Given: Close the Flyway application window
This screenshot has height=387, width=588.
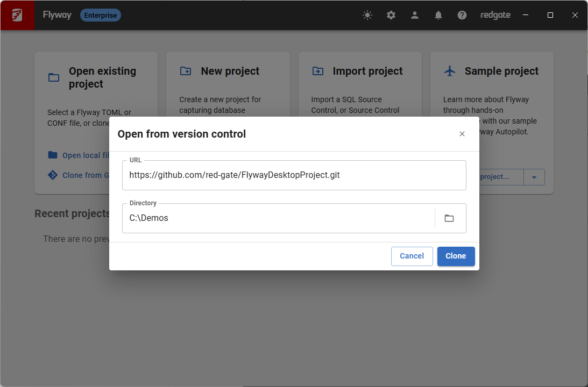Looking at the screenshot, I should pos(575,15).
